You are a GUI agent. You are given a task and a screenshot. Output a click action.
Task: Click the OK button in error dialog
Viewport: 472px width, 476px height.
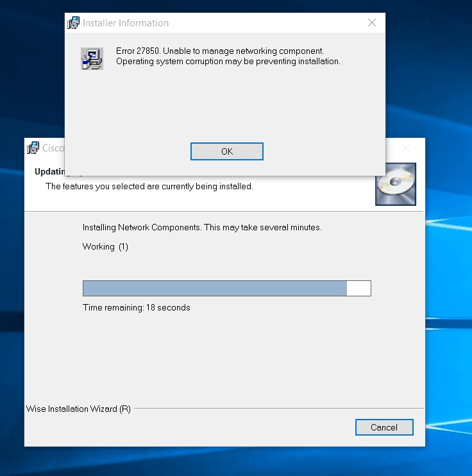click(227, 151)
